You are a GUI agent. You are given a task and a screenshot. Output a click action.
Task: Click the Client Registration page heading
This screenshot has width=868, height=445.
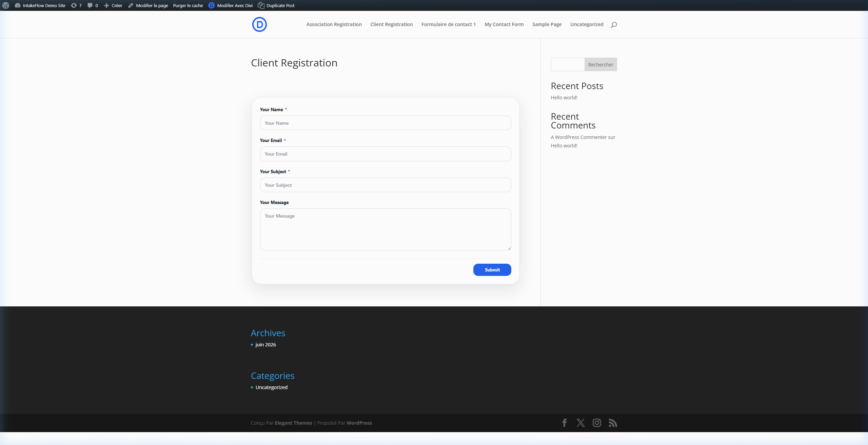click(x=294, y=63)
